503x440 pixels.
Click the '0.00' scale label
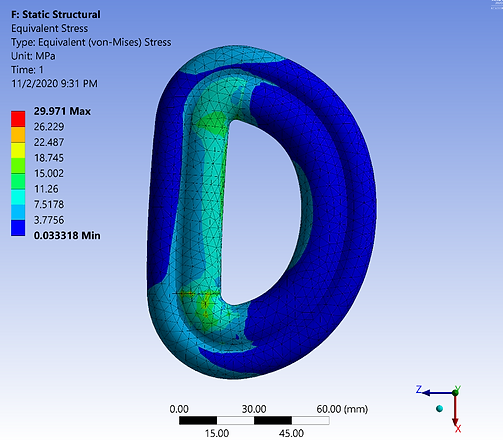[x=179, y=409]
